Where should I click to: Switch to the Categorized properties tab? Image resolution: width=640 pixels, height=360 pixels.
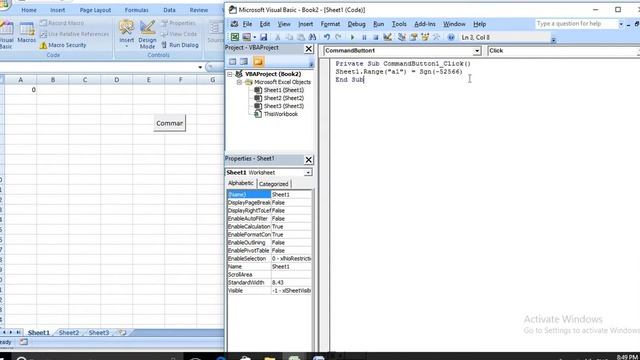[273, 184]
